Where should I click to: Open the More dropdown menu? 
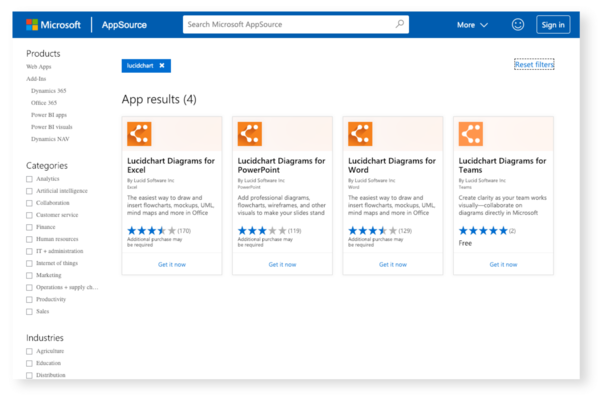[x=472, y=25]
